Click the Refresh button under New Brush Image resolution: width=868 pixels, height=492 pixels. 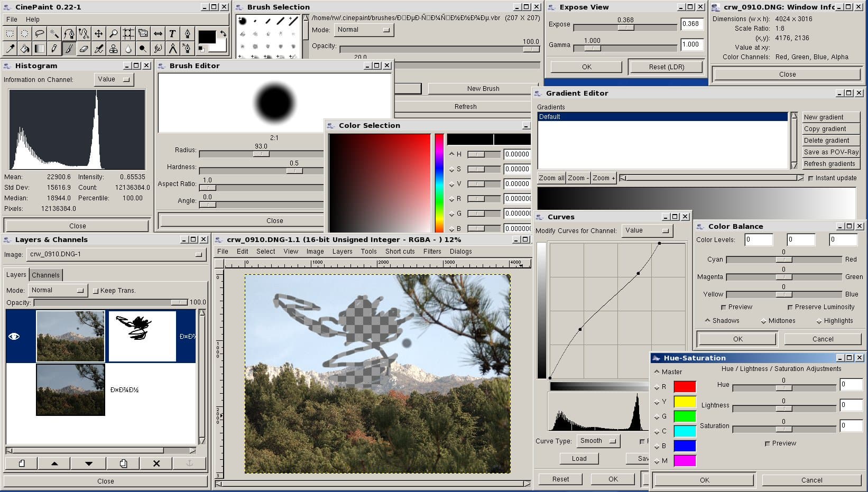465,107
